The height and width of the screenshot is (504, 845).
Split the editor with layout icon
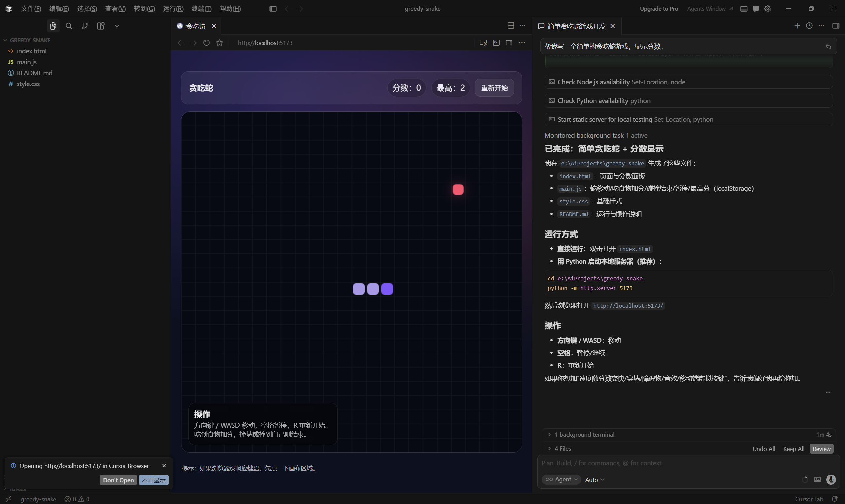click(511, 26)
